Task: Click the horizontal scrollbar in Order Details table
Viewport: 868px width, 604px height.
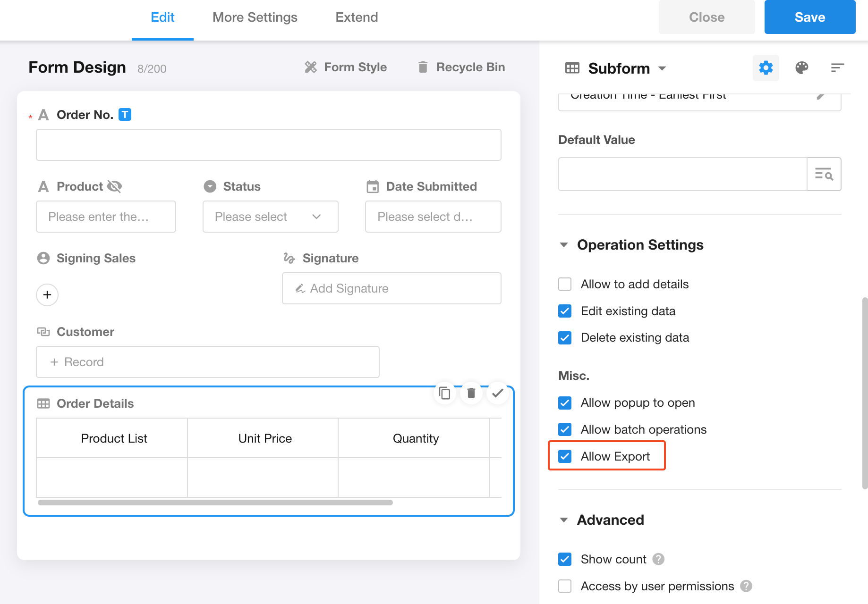Action: tap(215, 503)
